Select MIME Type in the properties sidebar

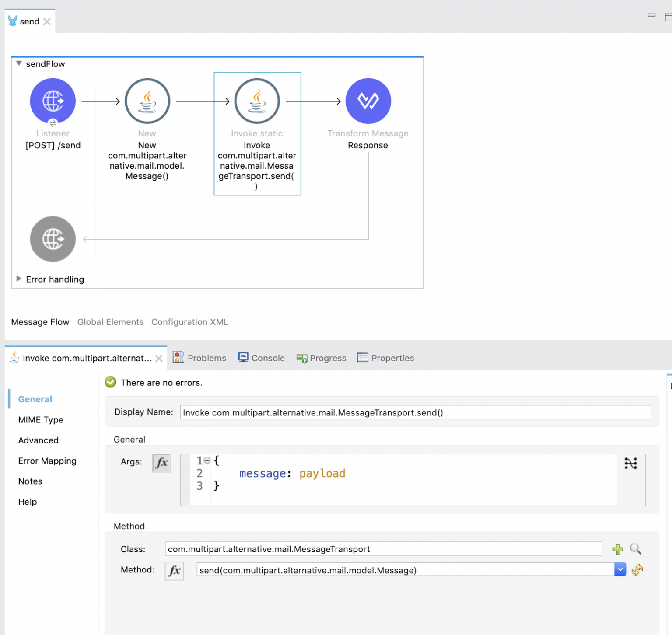[40, 419]
